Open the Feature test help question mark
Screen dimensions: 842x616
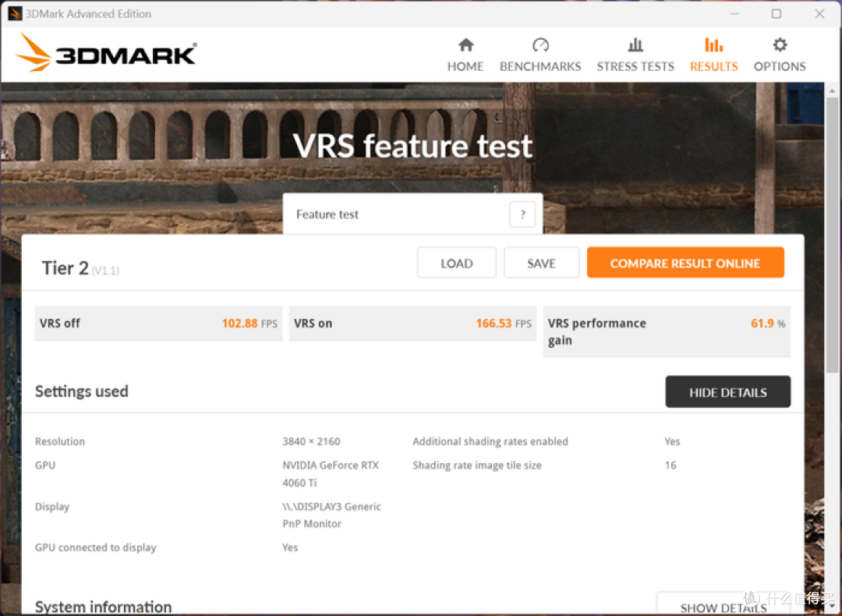coord(522,214)
